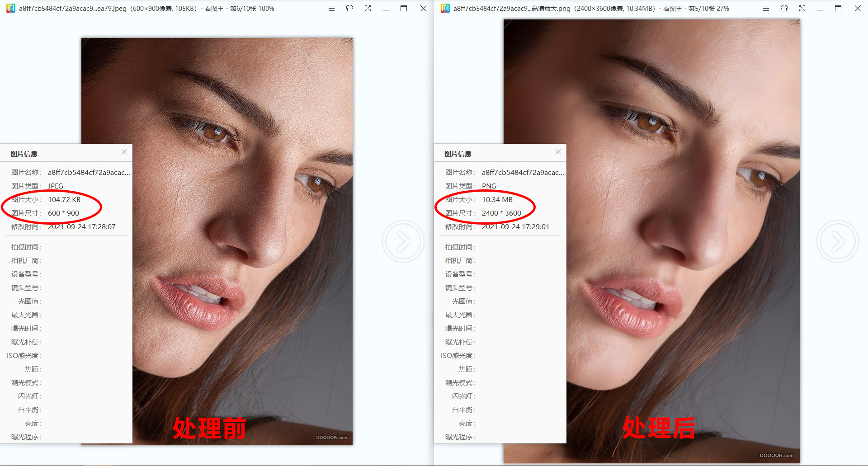Close the 图片信息 panel in the left window
The height and width of the screenshot is (466, 868).
click(x=124, y=152)
